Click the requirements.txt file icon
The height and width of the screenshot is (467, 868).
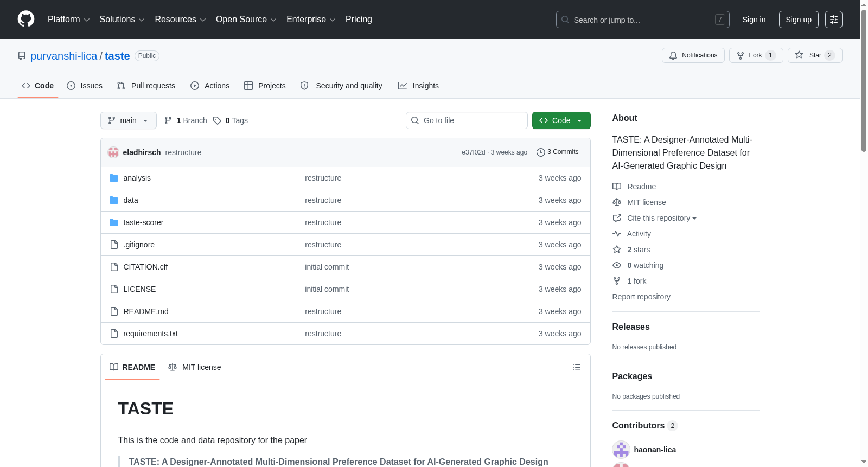pos(114,334)
